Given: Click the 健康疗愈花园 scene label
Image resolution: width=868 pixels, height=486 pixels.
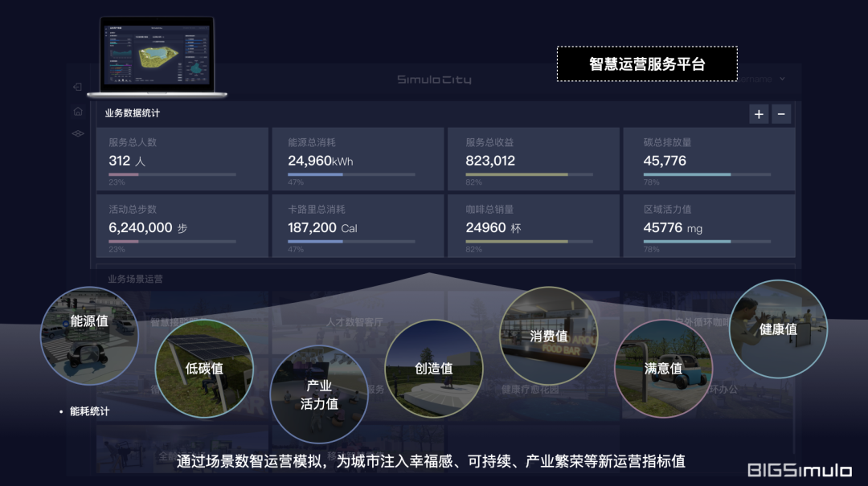Looking at the screenshot, I should [530, 390].
